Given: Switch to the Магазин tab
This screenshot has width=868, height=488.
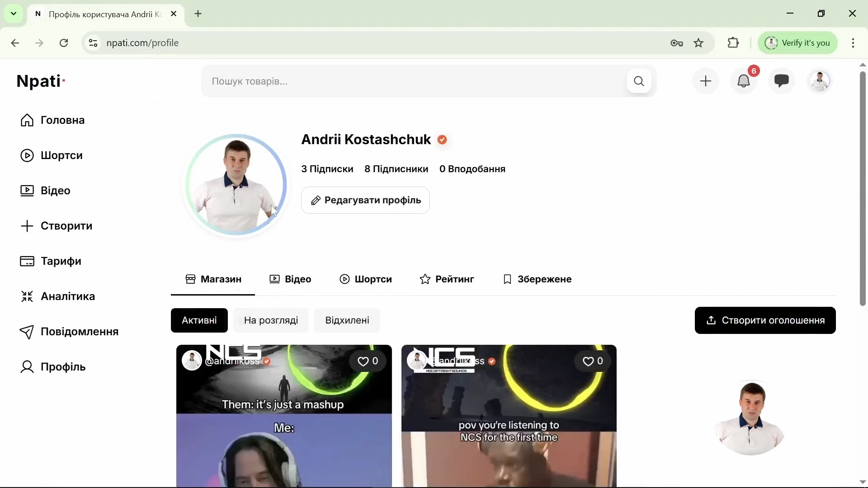Looking at the screenshot, I should point(213,280).
